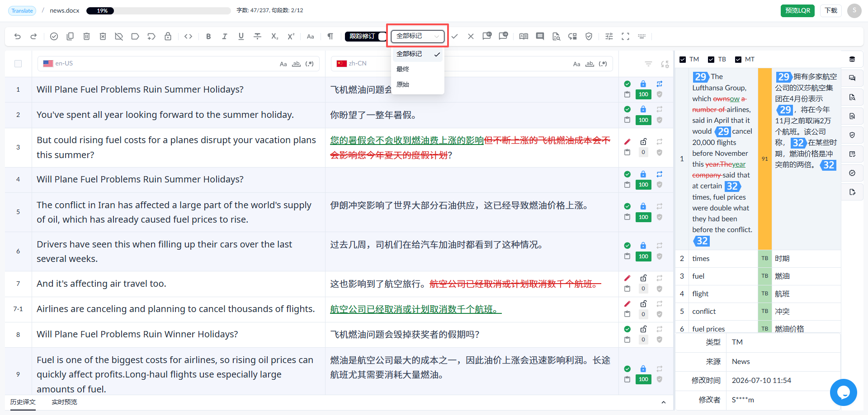Select the 'conflict' terminology row
868x415 pixels.
758,311
